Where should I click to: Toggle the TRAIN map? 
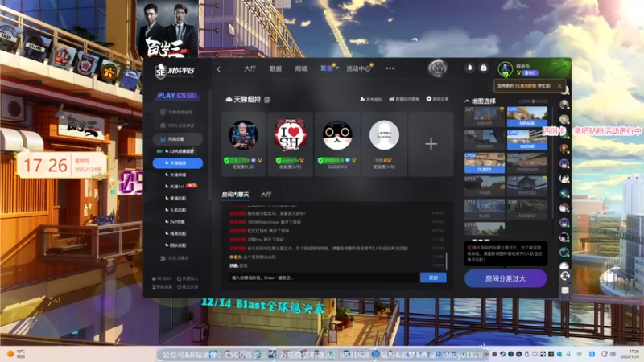(x=485, y=186)
